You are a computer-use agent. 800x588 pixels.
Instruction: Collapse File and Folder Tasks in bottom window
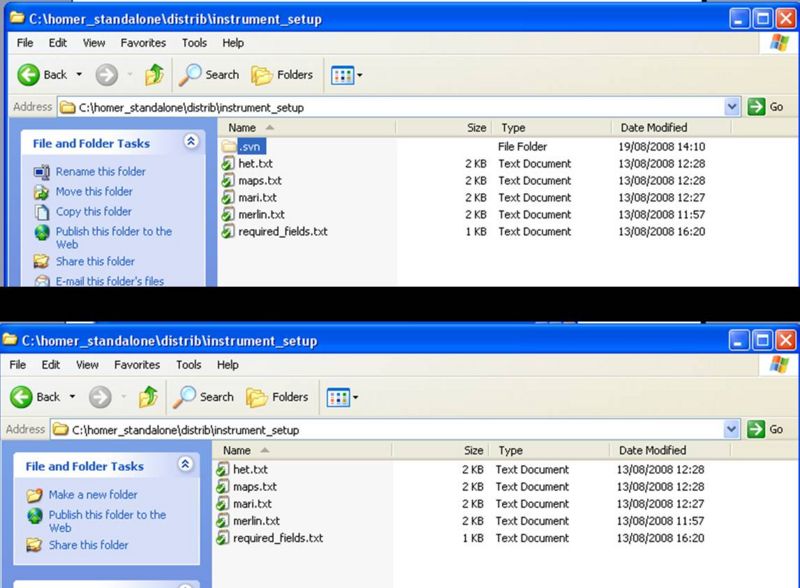click(184, 466)
